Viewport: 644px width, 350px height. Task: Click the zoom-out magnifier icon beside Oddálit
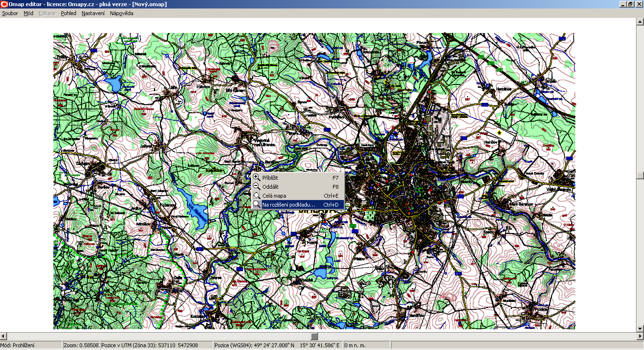pyautogui.click(x=257, y=187)
